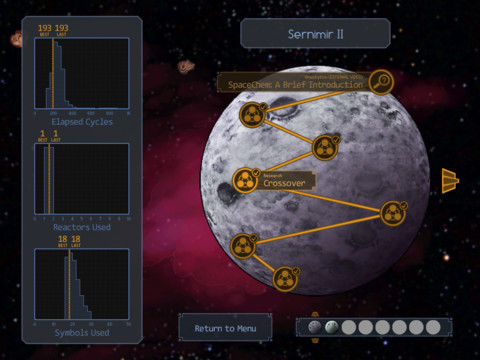Go to next planet with orange arrow
480x360 pixels.
click(450, 181)
